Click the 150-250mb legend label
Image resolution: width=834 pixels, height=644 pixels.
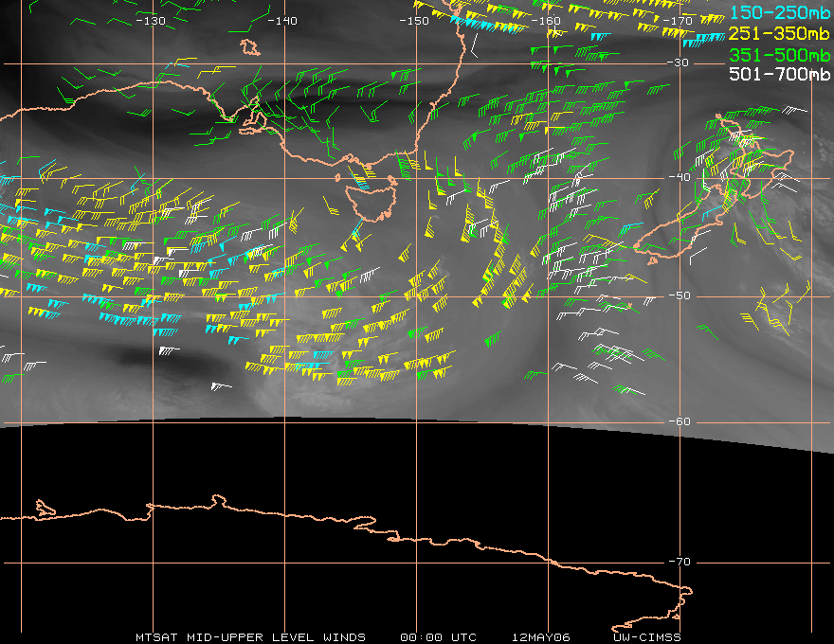779,12
